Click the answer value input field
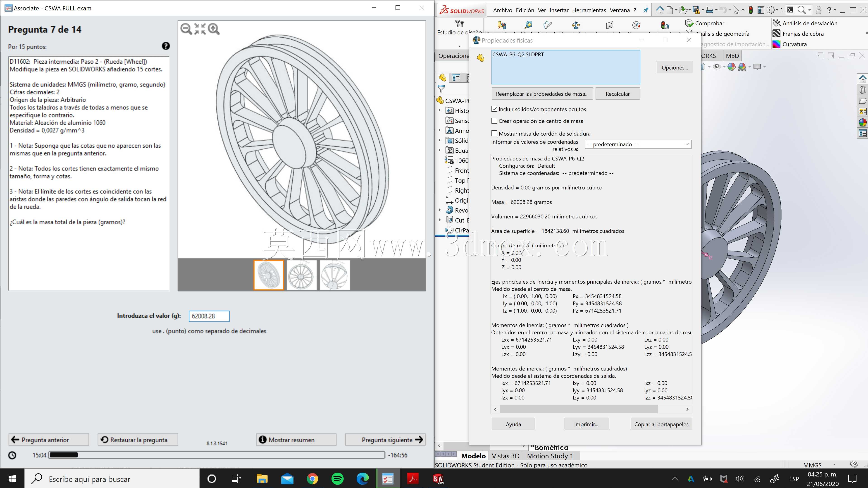The width and height of the screenshot is (868, 488). tap(209, 316)
